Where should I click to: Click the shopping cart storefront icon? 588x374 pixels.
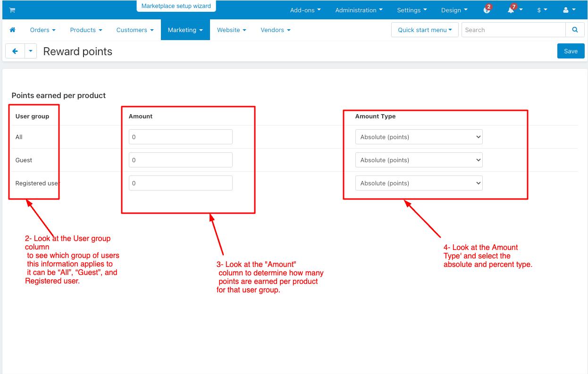[12, 10]
